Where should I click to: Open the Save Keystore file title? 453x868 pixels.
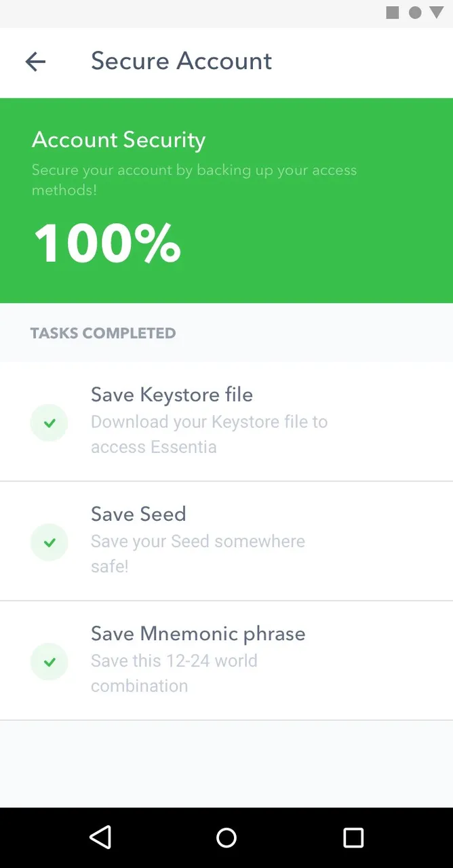(172, 395)
